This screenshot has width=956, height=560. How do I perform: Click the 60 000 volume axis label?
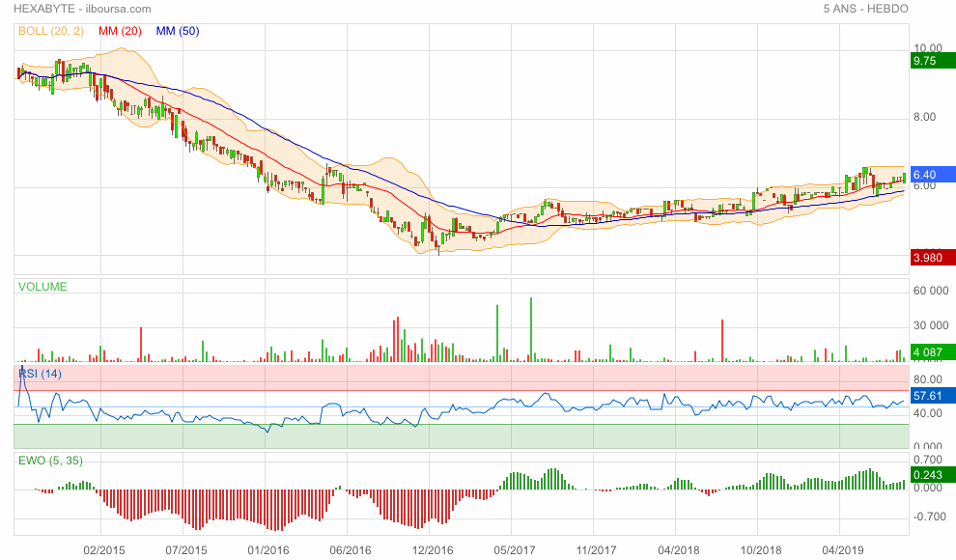pos(931,291)
